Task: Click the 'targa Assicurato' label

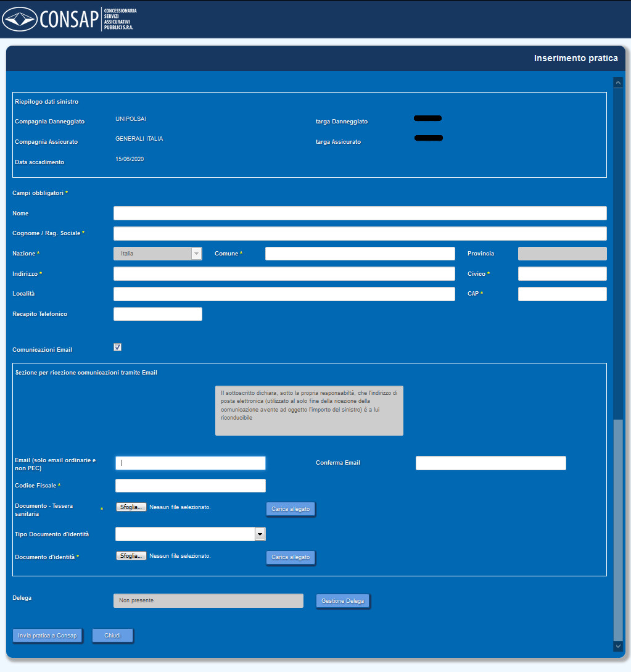Action: [338, 142]
